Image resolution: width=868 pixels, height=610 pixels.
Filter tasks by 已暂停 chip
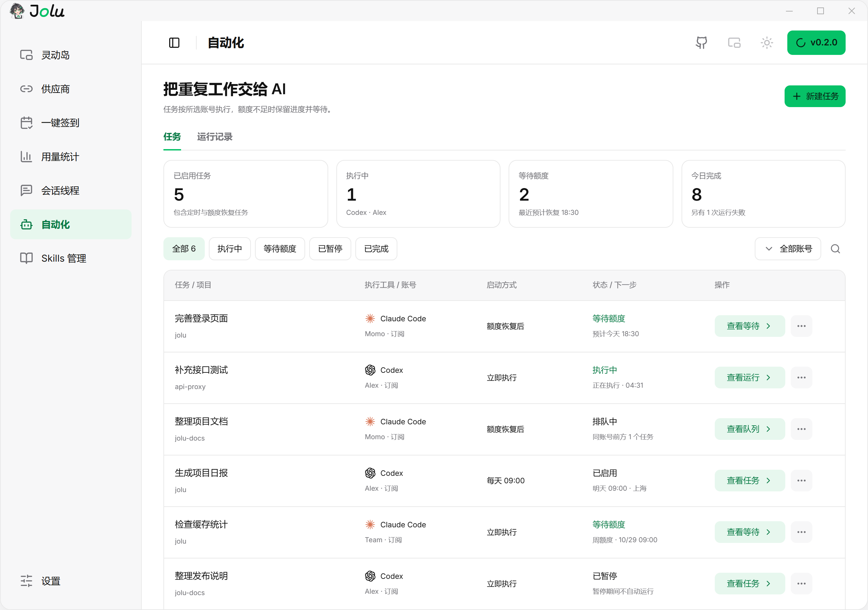coord(330,249)
